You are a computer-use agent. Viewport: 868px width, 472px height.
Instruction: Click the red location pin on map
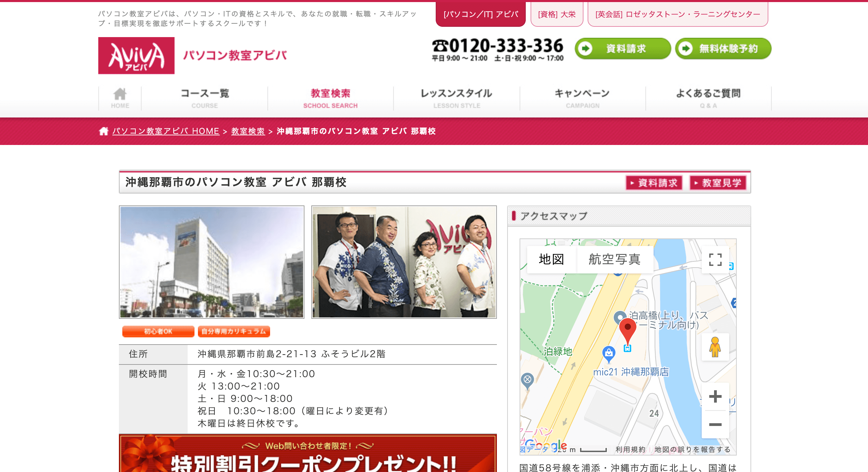click(627, 330)
